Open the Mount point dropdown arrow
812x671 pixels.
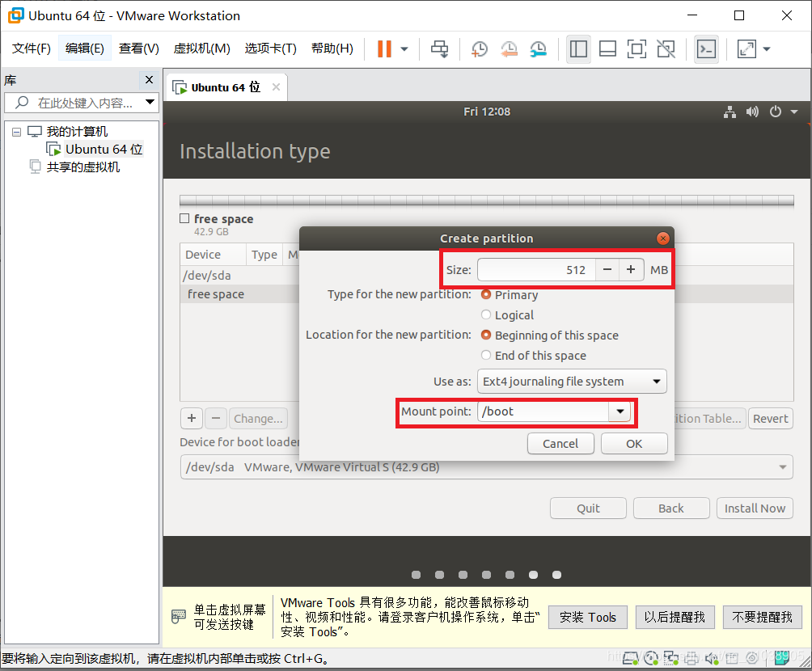click(620, 411)
